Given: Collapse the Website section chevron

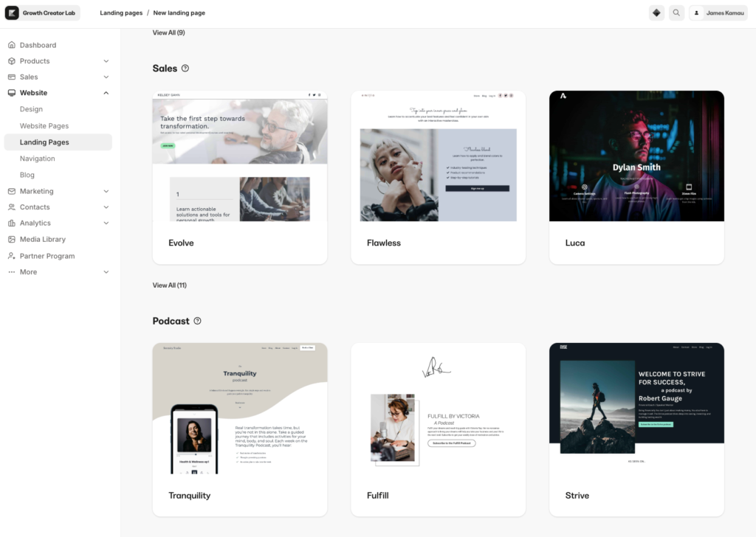Looking at the screenshot, I should click(106, 92).
